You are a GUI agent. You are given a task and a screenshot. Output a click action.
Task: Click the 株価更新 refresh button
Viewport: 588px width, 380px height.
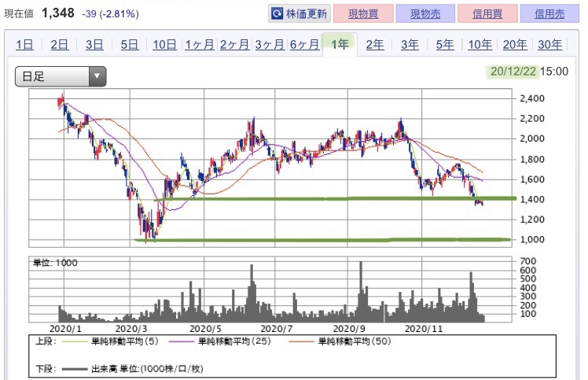pyautogui.click(x=300, y=14)
